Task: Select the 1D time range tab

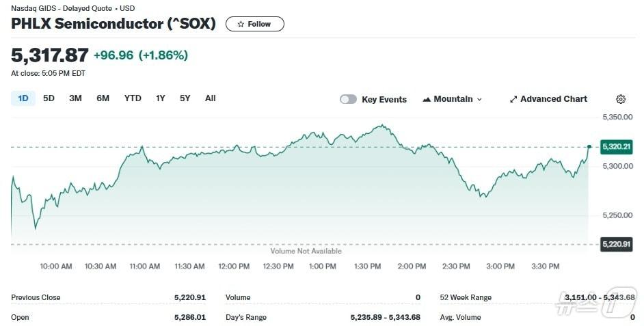Action: 23,98
